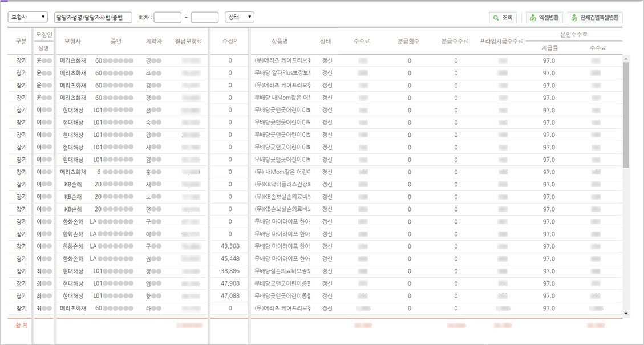This screenshot has width=644, height=345.
Task: Click the 월납보험료 column header
Action: click(188, 41)
